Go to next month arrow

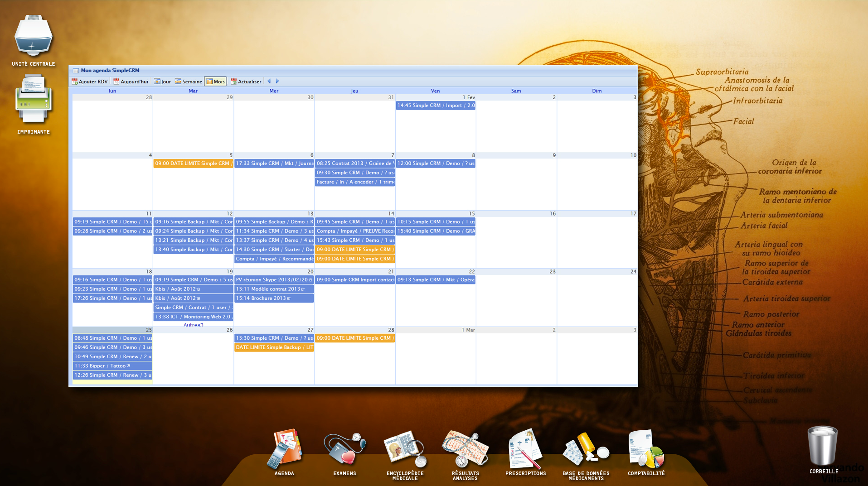click(277, 81)
